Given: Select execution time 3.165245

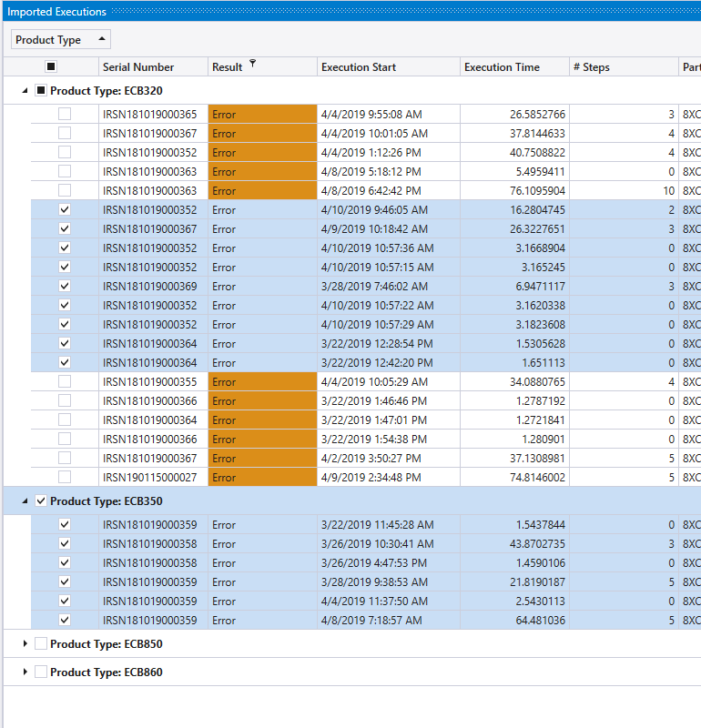Looking at the screenshot, I should point(544,268).
